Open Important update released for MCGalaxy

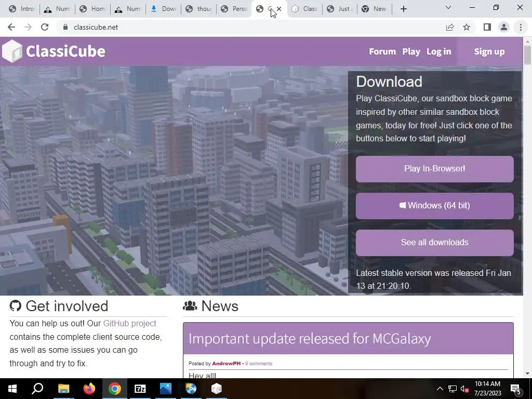(310, 339)
